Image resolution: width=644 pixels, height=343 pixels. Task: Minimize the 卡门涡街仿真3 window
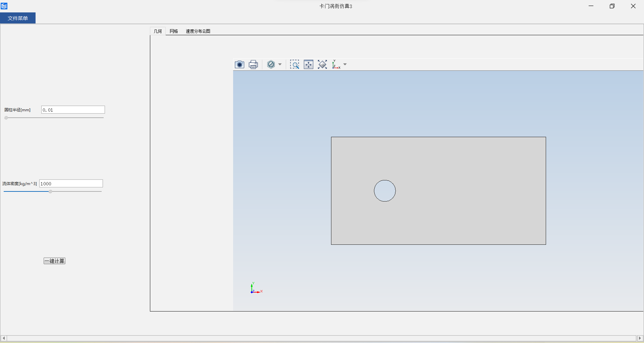coord(591,6)
